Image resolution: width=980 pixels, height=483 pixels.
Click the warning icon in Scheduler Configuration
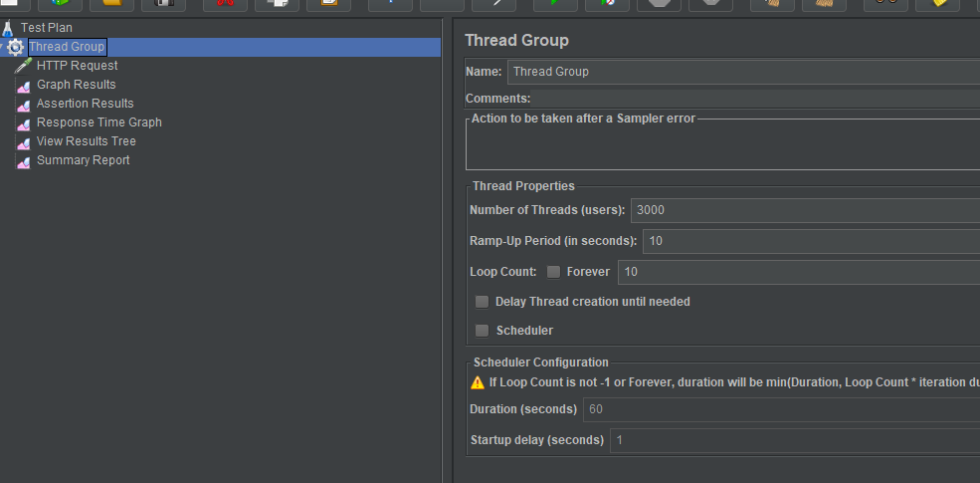coord(478,381)
